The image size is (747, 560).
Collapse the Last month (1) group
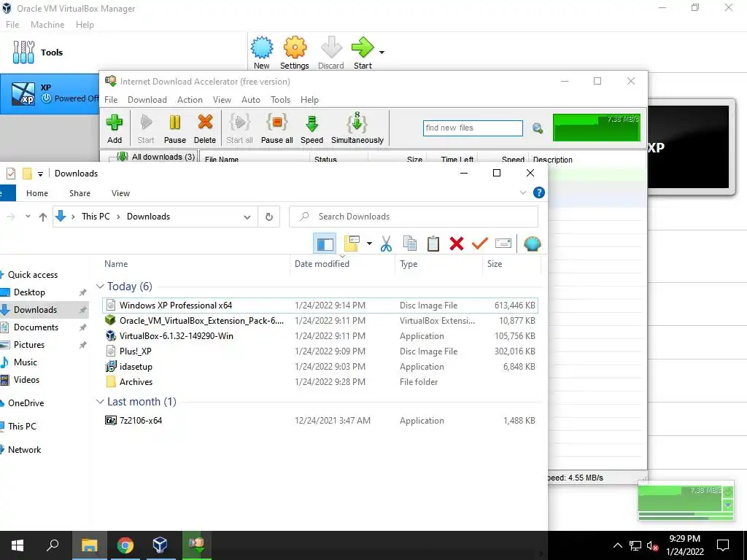point(100,402)
